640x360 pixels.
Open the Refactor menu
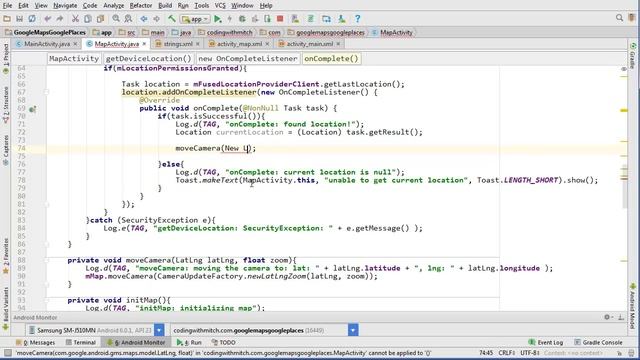click(x=140, y=6)
